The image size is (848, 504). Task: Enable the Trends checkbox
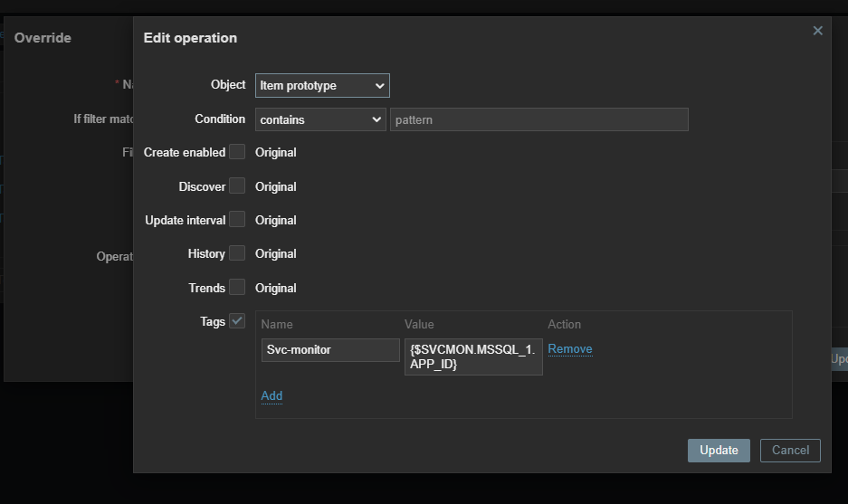(x=237, y=287)
